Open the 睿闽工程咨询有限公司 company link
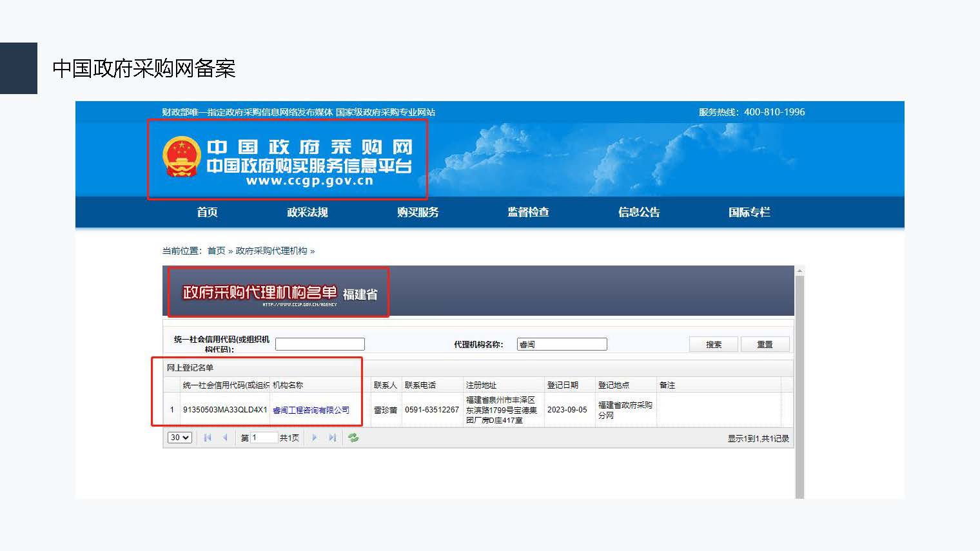Viewport: 980px width, 551px height. coord(311,410)
